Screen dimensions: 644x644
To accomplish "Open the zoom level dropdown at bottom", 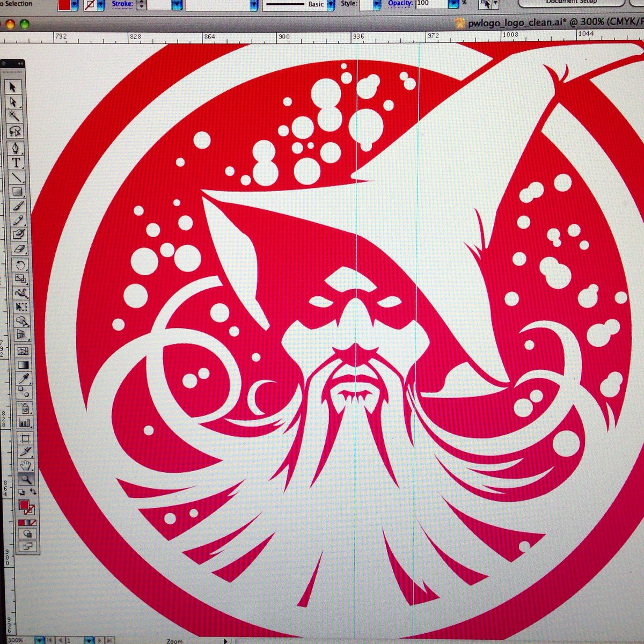I will coord(40,640).
